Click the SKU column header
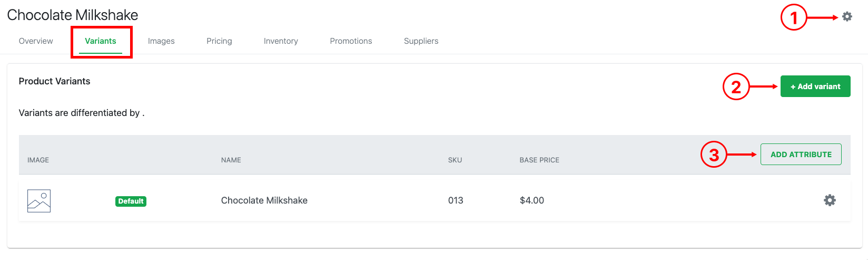 click(455, 160)
